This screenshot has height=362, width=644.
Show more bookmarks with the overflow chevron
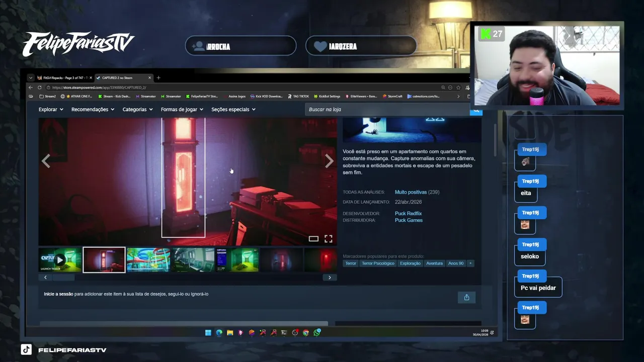(458, 96)
